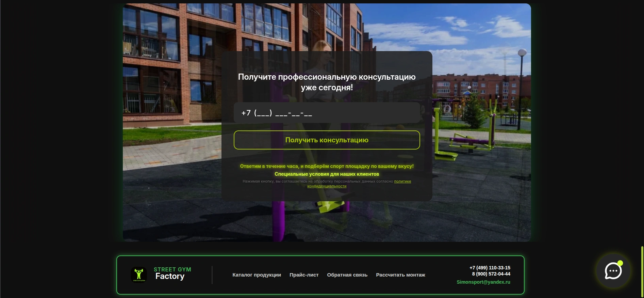Select Обратная связь in the footer menu
The width and height of the screenshot is (644, 298).
click(x=347, y=275)
